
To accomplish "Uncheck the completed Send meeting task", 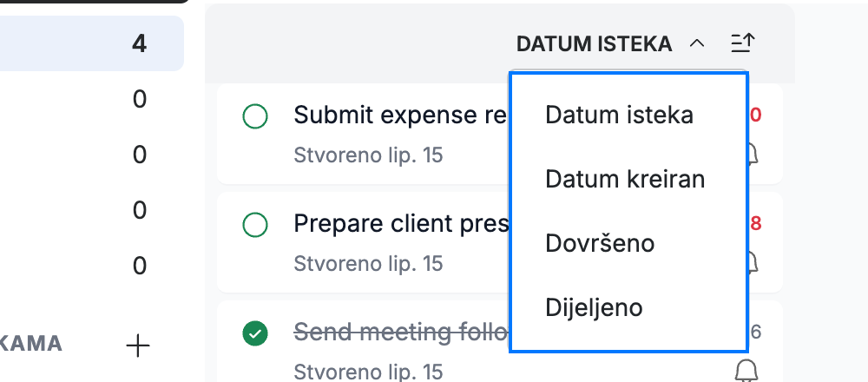I will [255, 333].
